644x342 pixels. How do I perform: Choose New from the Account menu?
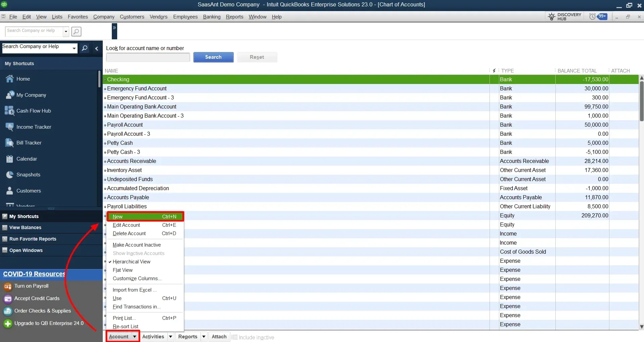pyautogui.click(x=145, y=217)
